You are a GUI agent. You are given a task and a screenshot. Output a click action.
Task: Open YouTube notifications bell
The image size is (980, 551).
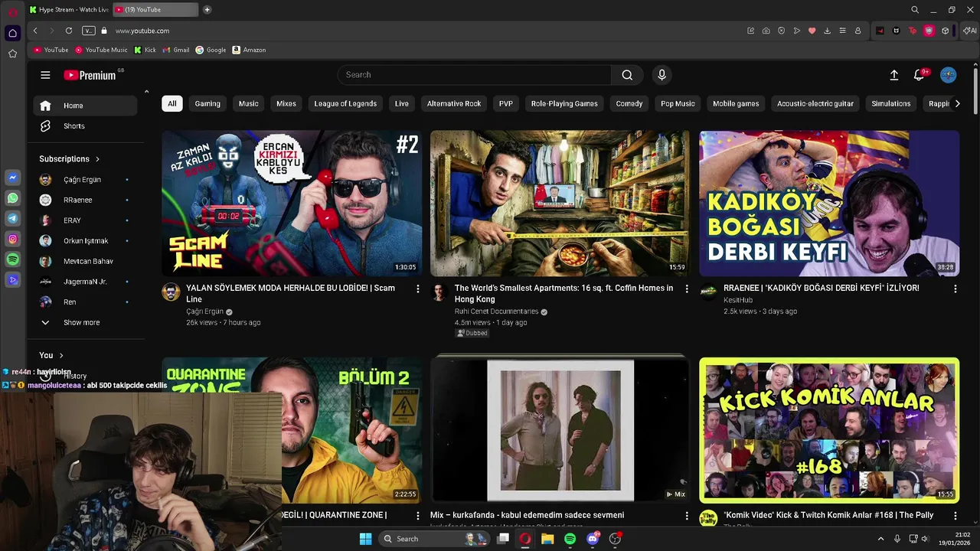click(919, 75)
